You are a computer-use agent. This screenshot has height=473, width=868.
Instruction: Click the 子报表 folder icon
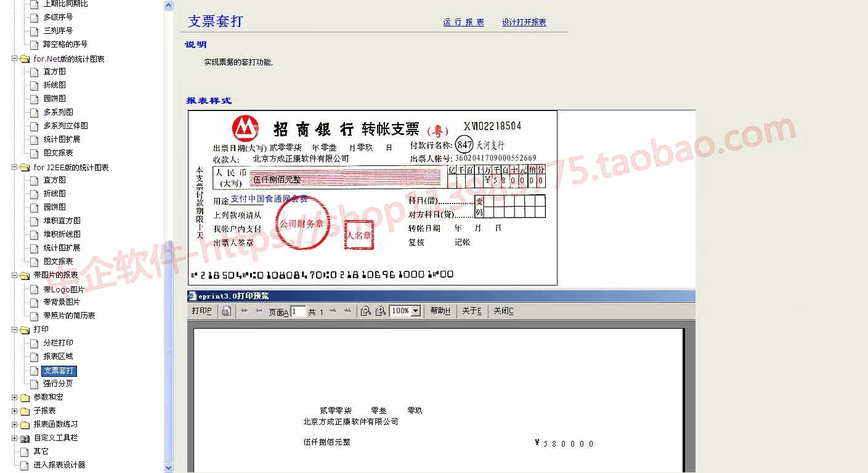(25, 411)
